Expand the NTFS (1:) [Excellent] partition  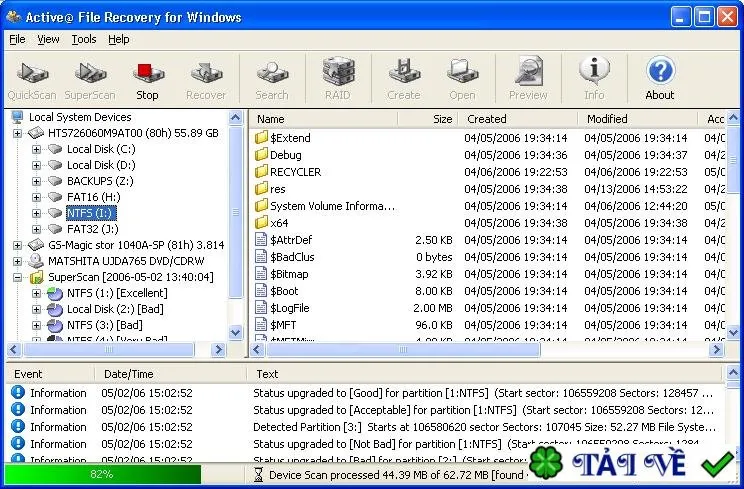[36, 294]
